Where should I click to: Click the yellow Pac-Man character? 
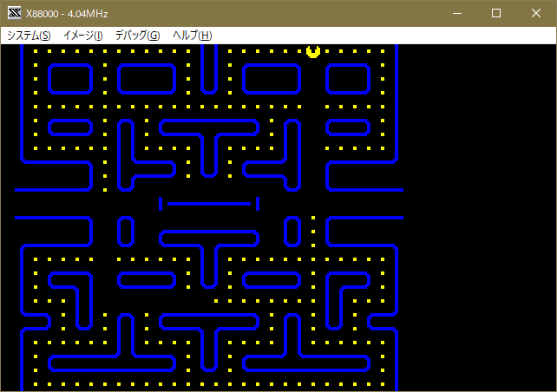(x=313, y=51)
